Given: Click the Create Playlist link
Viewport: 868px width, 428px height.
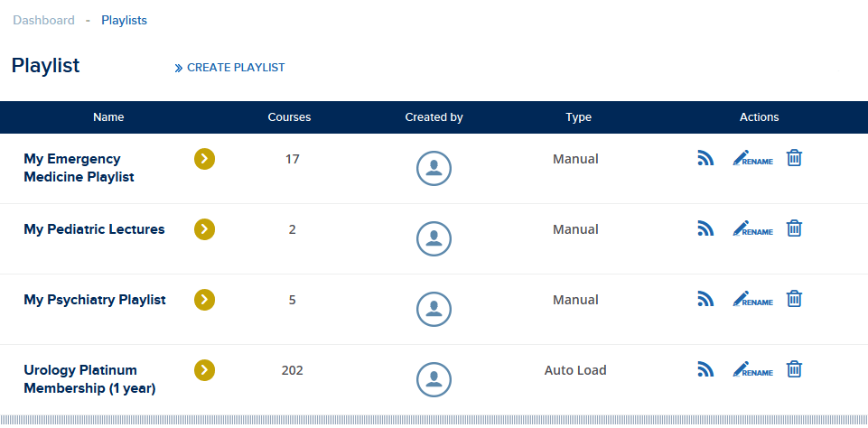Looking at the screenshot, I should (229, 68).
